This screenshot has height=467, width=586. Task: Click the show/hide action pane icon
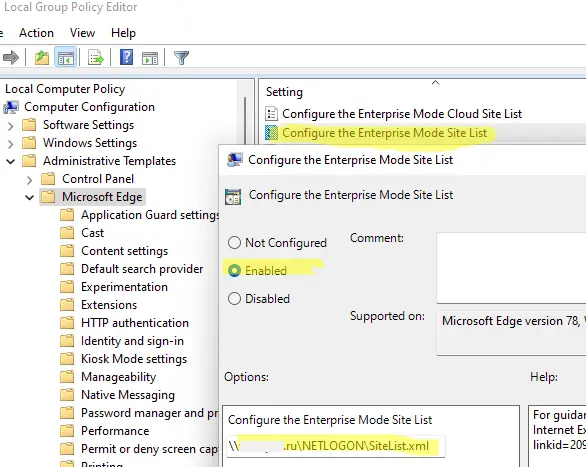click(x=150, y=58)
